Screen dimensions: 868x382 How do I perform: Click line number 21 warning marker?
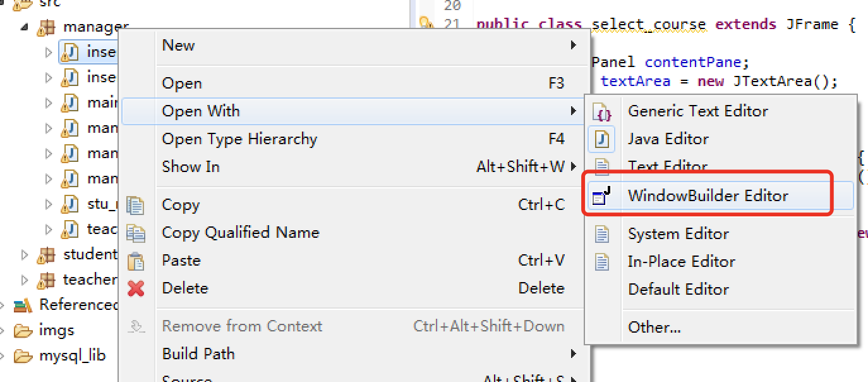pyautogui.click(x=427, y=25)
